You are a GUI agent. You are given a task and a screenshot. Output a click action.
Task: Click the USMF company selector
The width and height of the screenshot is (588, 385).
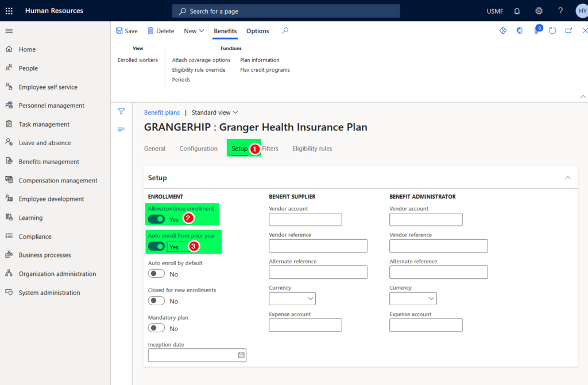494,11
